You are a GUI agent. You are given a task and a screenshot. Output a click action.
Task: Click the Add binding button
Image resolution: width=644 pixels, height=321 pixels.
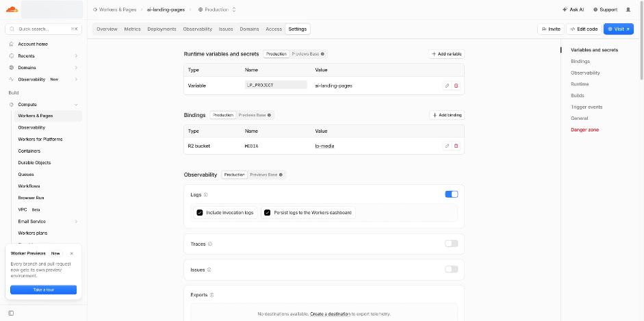click(x=447, y=115)
